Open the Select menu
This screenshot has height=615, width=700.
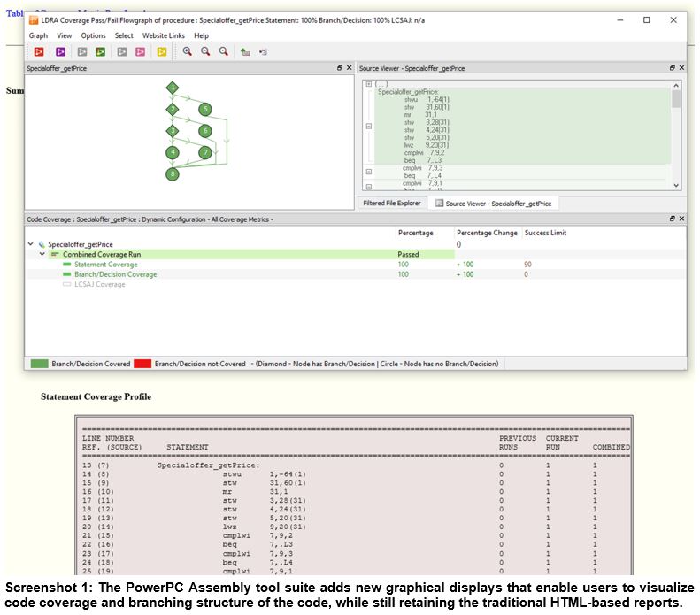124,35
